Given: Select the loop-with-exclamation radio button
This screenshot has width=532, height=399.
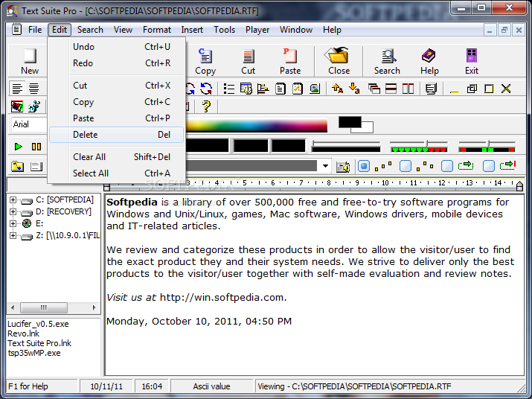Looking at the screenshot, I should point(489,166).
